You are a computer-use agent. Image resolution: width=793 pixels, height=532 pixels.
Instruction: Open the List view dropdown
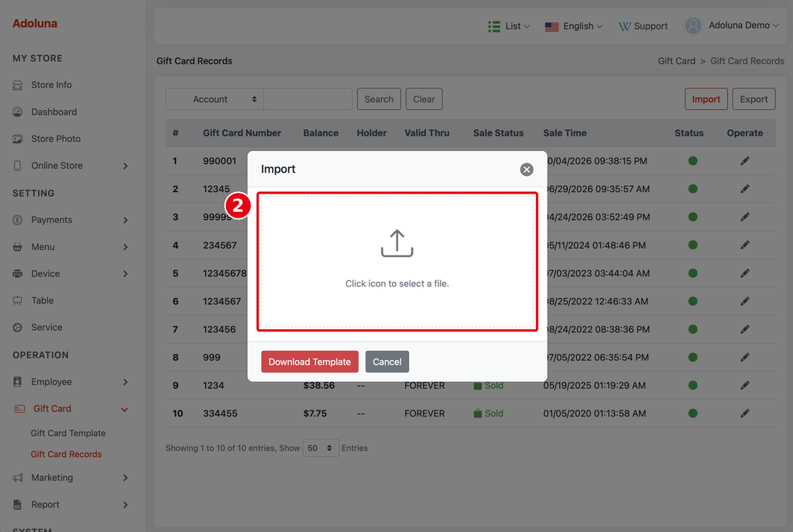click(x=509, y=26)
